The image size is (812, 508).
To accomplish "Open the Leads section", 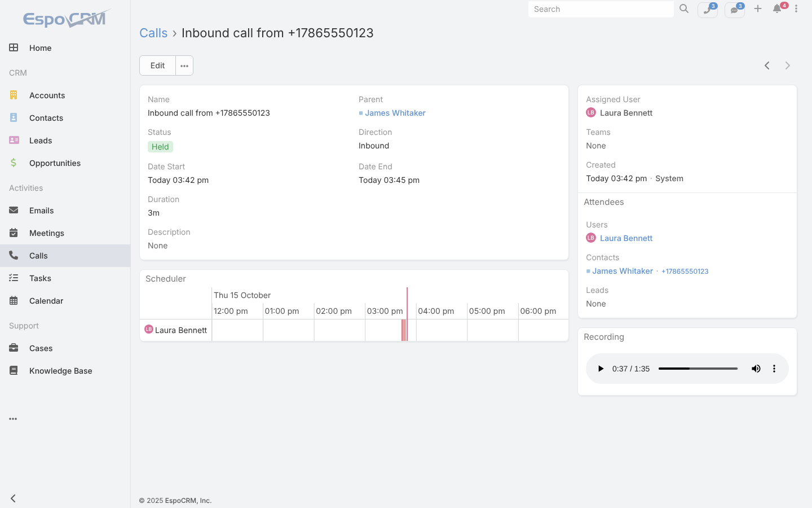I will click(x=65, y=141).
